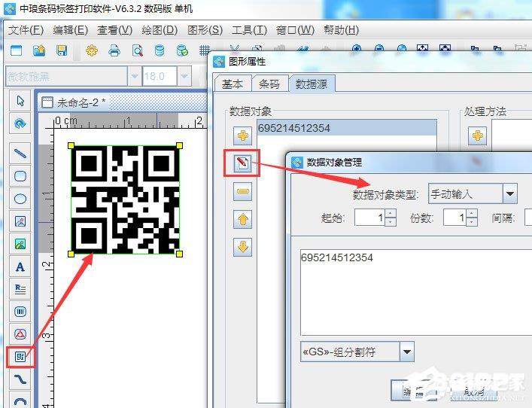The height and width of the screenshot is (408, 532).
Task: Select the arrow pointer tool
Action: coord(20,101)
